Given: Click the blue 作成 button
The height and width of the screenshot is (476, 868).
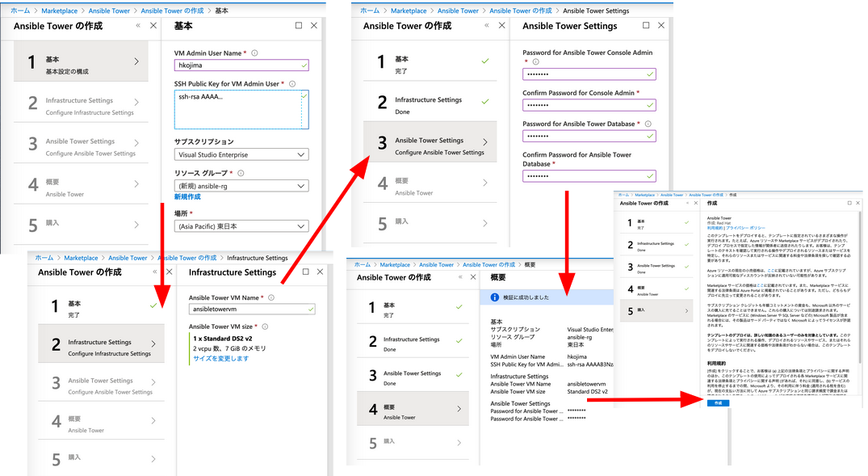Looking at the screenshot, I should click(718, 402).
